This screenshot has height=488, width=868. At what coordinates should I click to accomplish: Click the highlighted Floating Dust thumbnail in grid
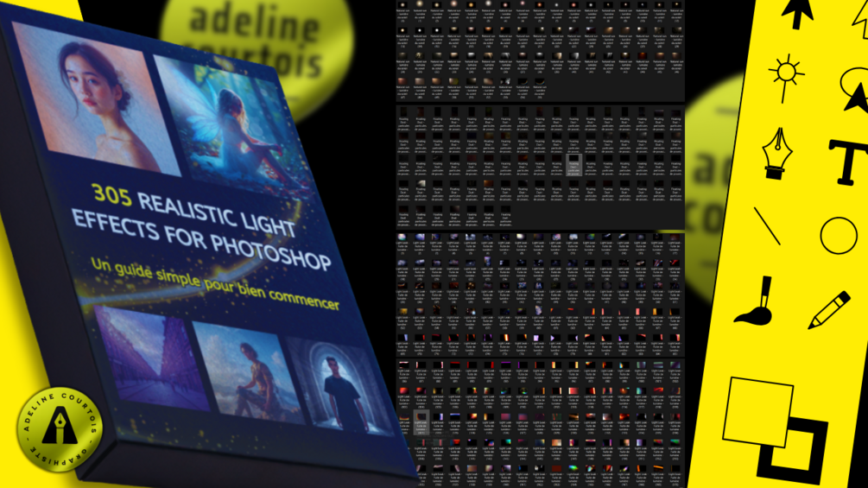pos(573,164)
